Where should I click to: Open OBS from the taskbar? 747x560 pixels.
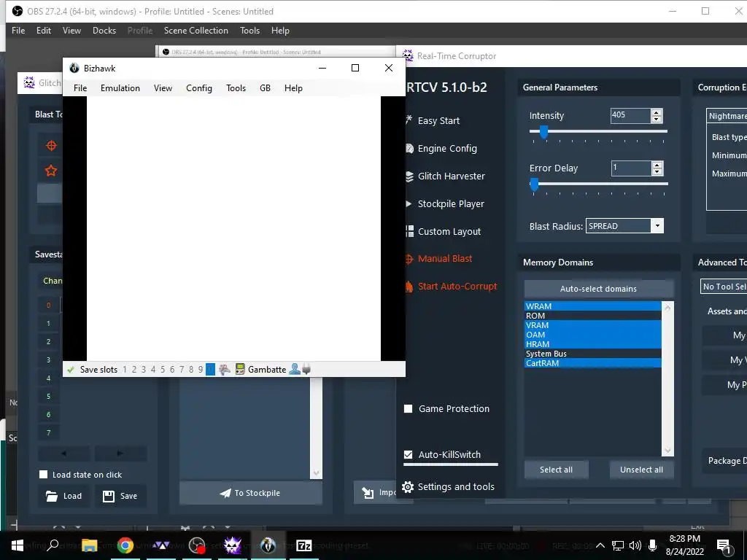197,545
